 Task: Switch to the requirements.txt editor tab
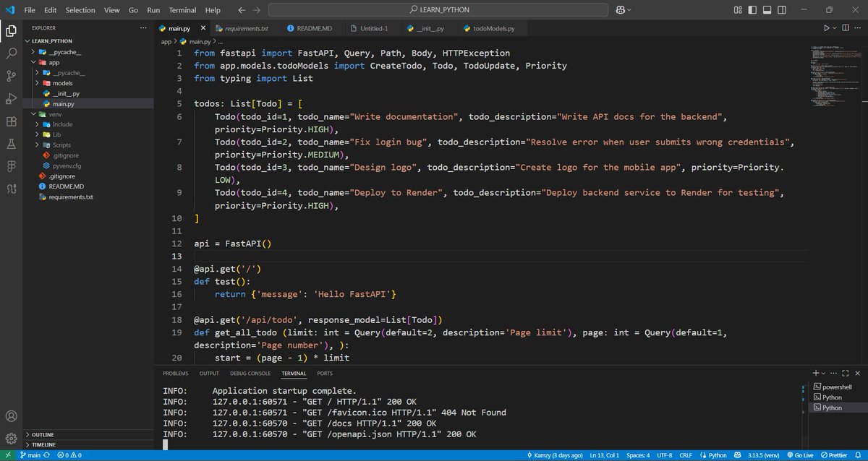[x=246, y=28]
